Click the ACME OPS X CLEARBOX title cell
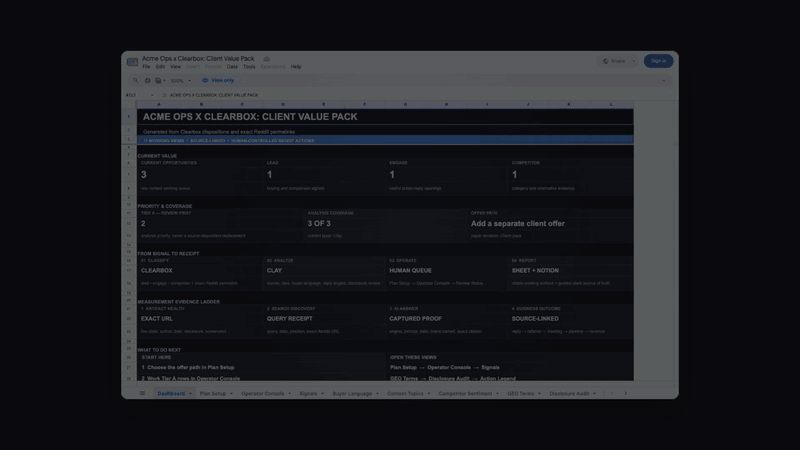The image size is (800, 450). tap(385, 117)
